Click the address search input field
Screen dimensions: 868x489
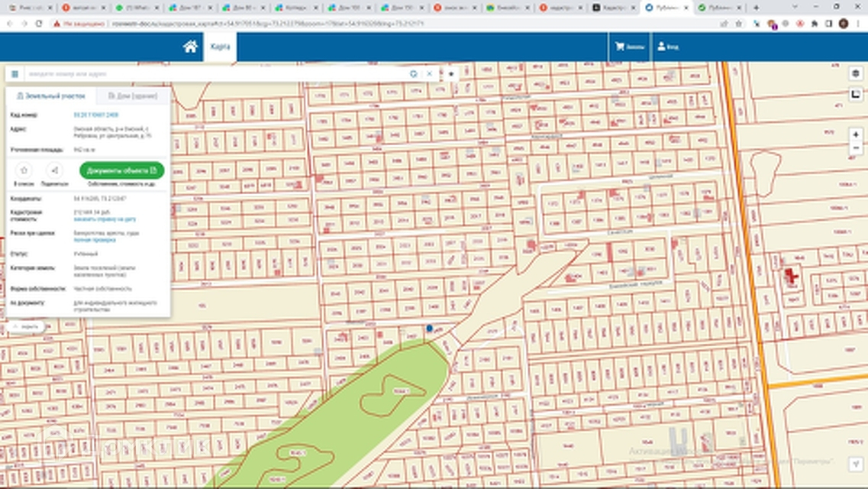pos(214,74)
